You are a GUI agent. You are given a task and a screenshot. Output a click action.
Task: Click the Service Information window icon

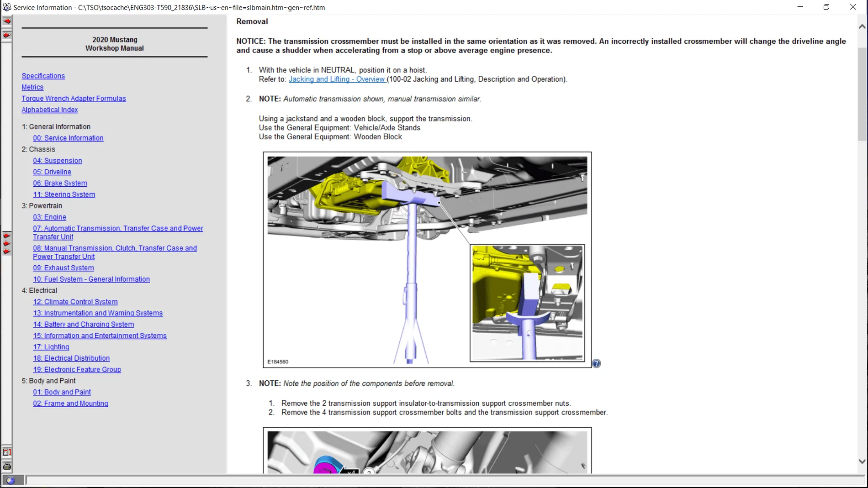pyautogui.click(x=7, y=7)
